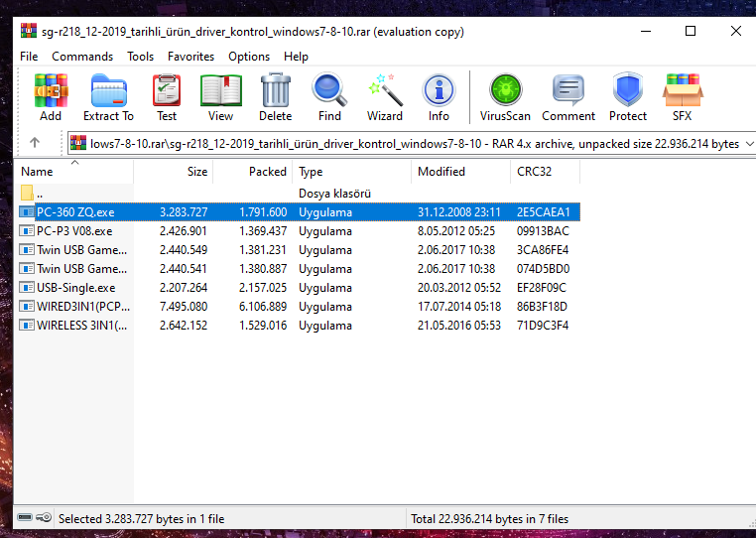Click the parent folder '..' icon
The height and width of the screenshot is (538, 756).
pyautogui.click(x=27, y=193)
